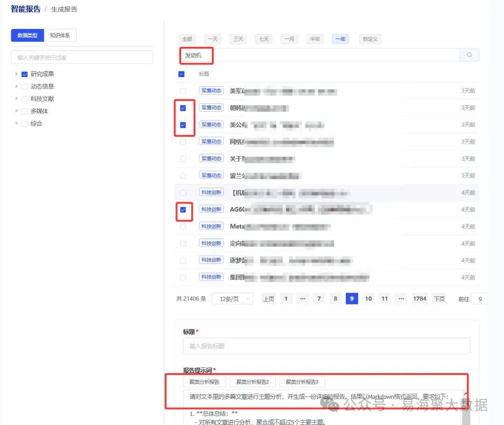Select the 一天 time filter
Image resolution: width=504 pixels, height=425 pixels.
point(213,39)
